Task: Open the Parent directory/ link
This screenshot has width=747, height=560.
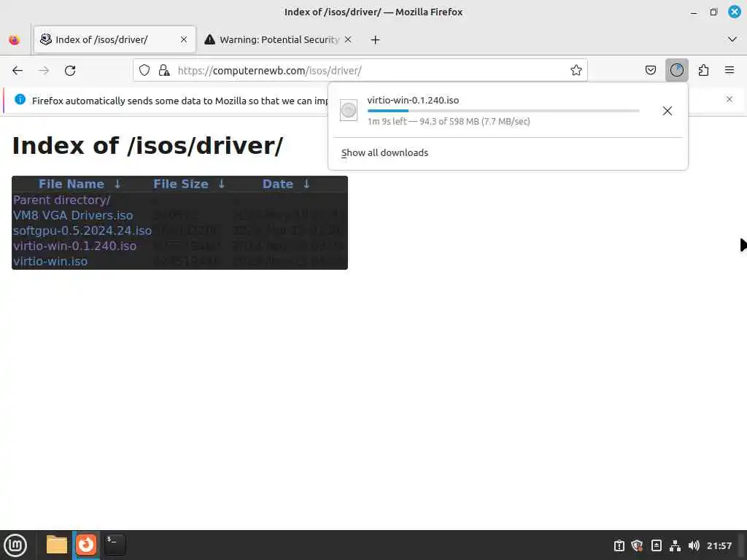Action: tap(61, 200)
